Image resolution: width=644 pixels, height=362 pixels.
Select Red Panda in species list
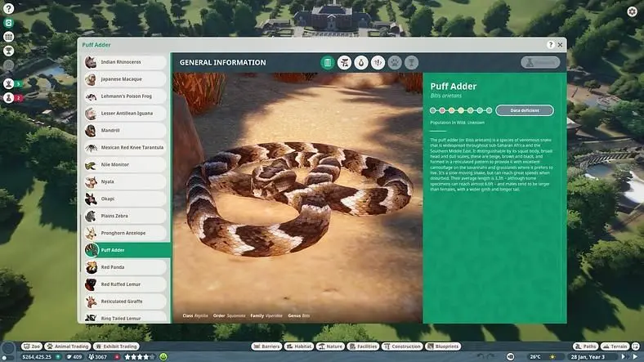click(126, 267)
